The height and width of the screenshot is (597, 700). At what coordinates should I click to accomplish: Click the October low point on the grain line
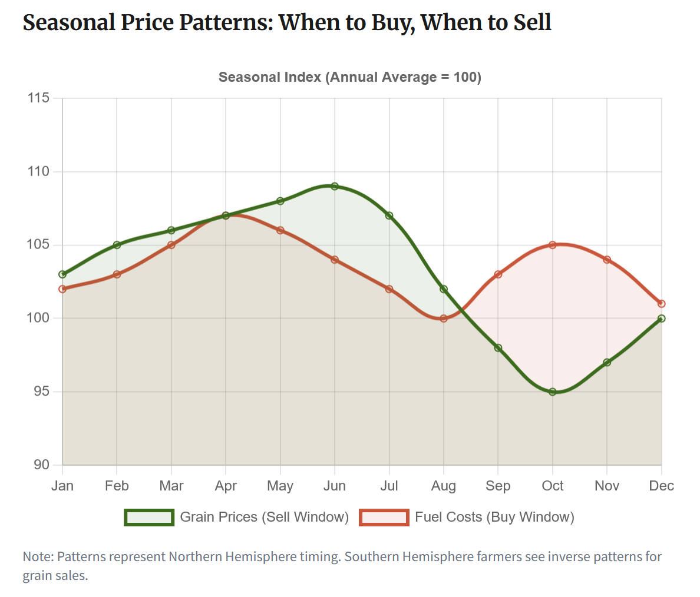point(553,392)
